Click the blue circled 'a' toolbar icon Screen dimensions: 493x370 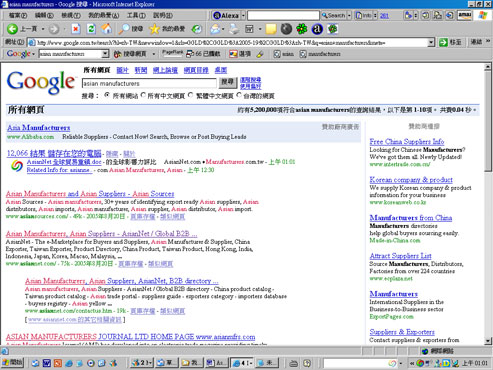click(317, 29)
